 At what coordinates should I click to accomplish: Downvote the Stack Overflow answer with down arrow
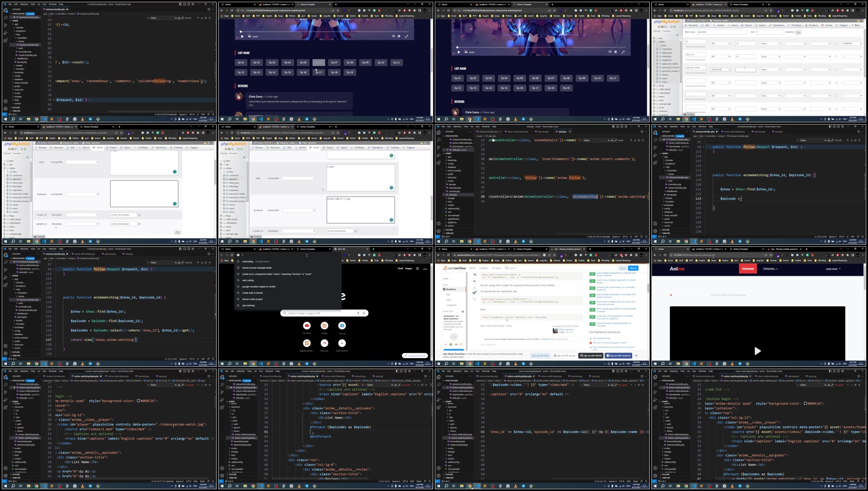pyautogui.click(x=475, y=281)
